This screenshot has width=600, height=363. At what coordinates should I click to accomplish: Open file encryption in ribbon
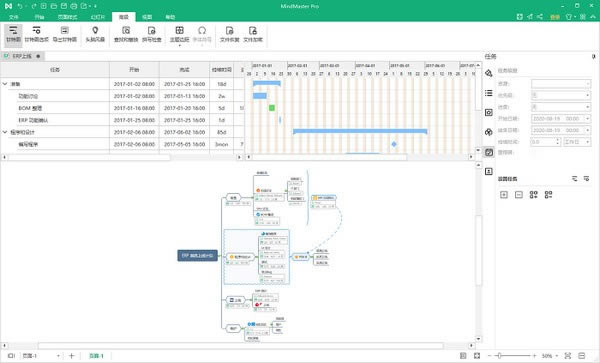coord(253,34)
